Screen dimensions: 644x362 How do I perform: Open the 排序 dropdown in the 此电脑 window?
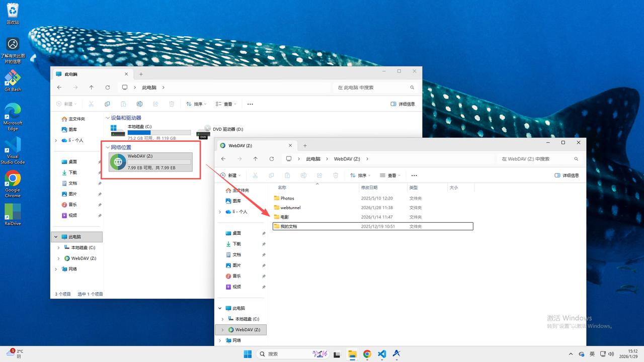tap(196, 104)
